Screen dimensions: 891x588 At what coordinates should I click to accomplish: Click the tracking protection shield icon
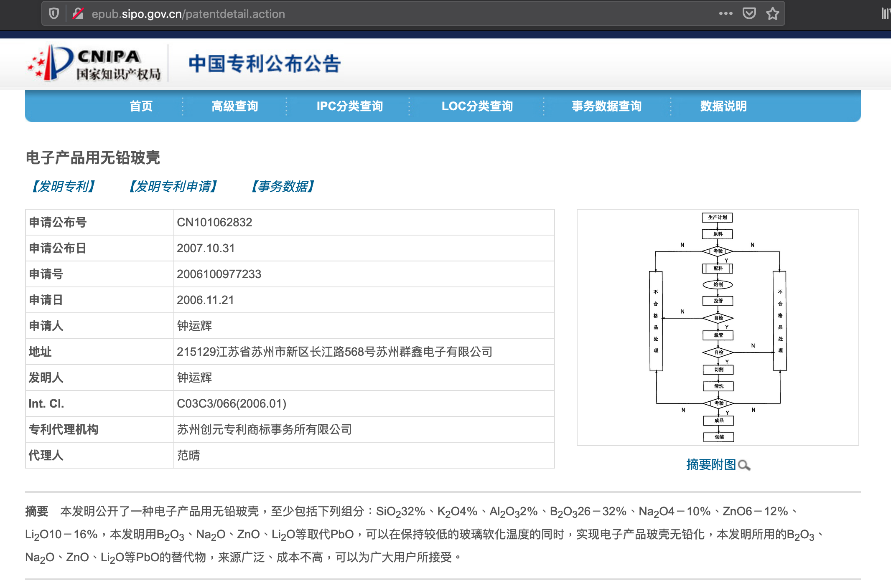coord(54,14)
